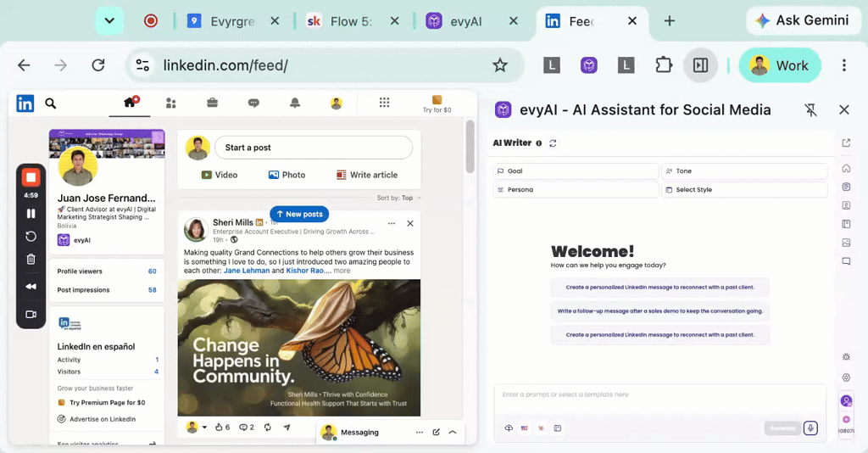Unpin the evyAI side panel
This screenshot has width=868, height=453.
tap(811, 109)
